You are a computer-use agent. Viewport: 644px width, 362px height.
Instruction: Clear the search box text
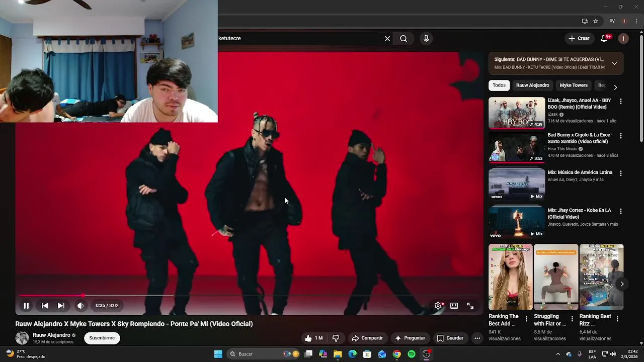[x=387, y=38]
